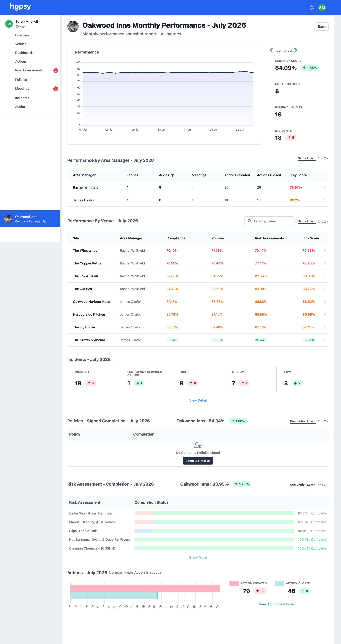Screen dimensions: 341x644
Task: Click the teal Action Closed chart bar
Action: tap(114, 595)
